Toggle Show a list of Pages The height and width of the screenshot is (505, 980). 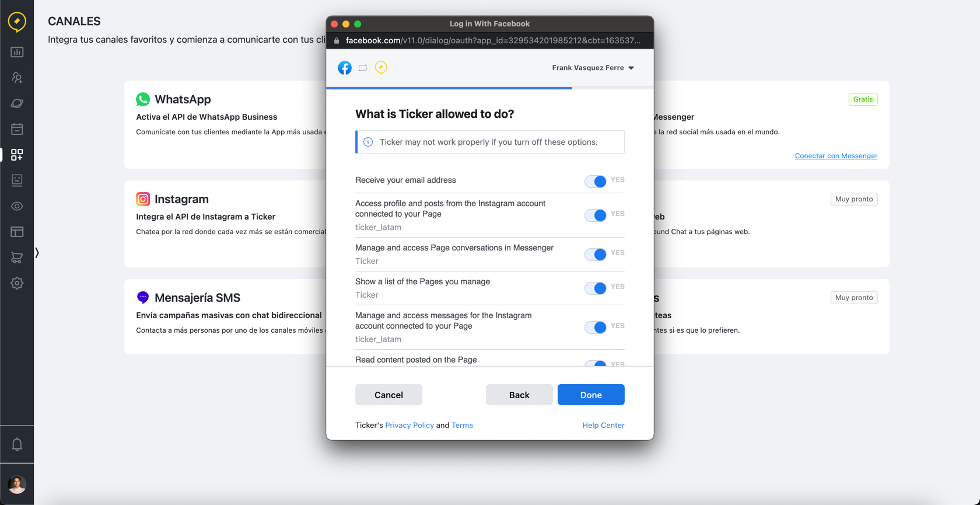coord(596,288)
